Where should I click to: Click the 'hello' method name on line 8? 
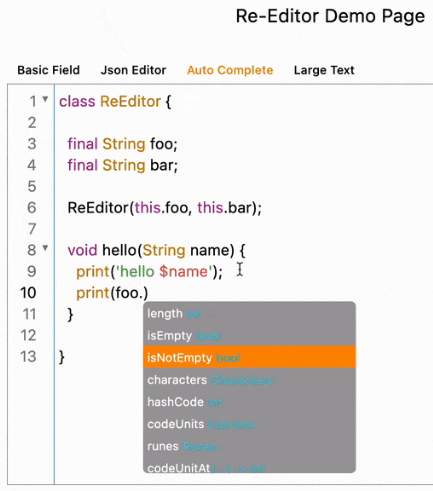click(120, 250)
